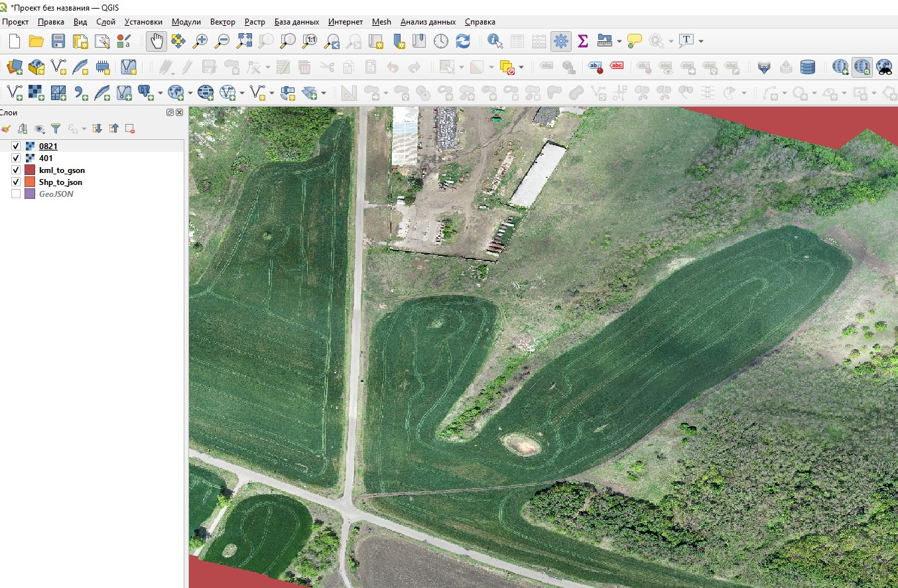Screen dimensions: 898x588
Task: Click the Save Project floppy icon
Action: pos(58,41)
